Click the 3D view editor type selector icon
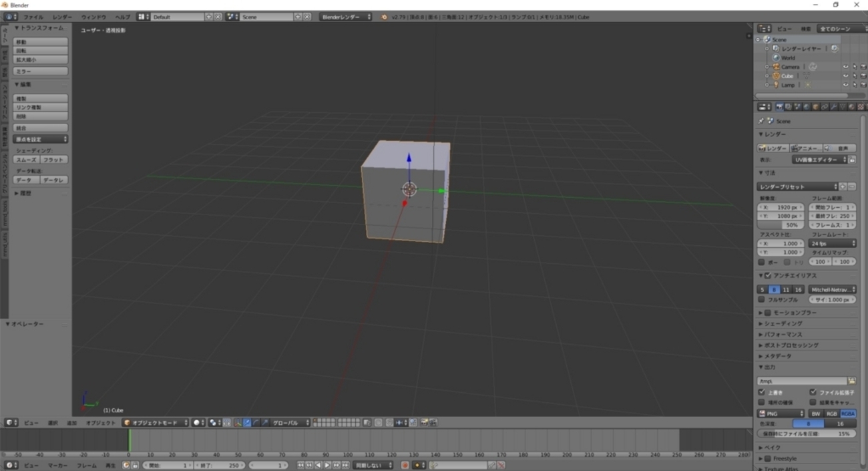Image resolution: width=868 pixels, height=471 pixels. [11, 423]
